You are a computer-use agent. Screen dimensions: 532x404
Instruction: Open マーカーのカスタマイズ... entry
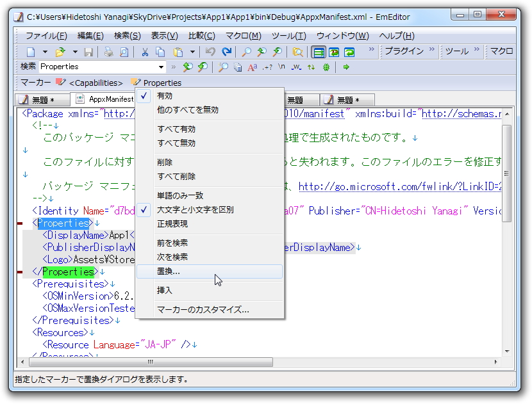[x=210, y=309]
